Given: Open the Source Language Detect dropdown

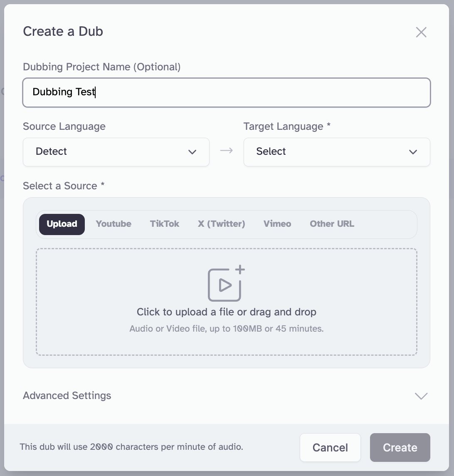Looking at the screenshot, I should pos(116,152).
